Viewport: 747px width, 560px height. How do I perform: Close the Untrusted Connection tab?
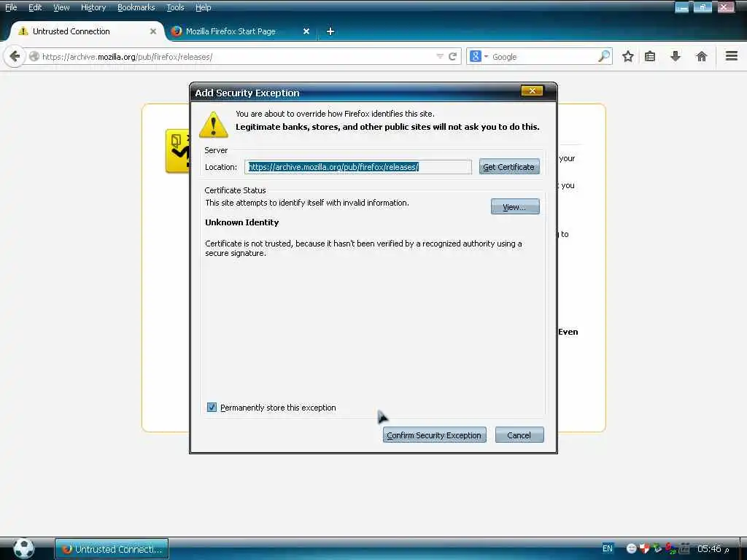[x=153, y=31]
